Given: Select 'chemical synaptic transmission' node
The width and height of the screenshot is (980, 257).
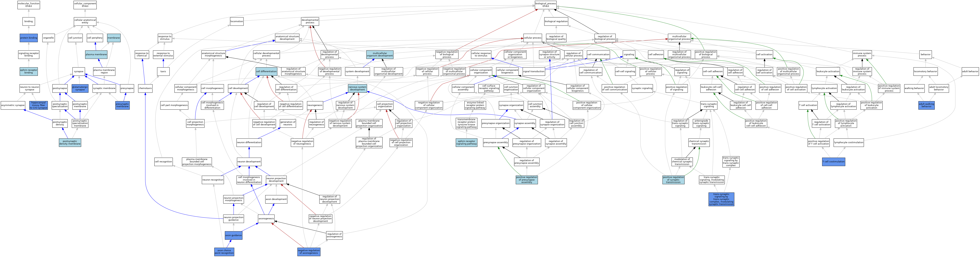Looking at the screenshot, I should point(699,143).
